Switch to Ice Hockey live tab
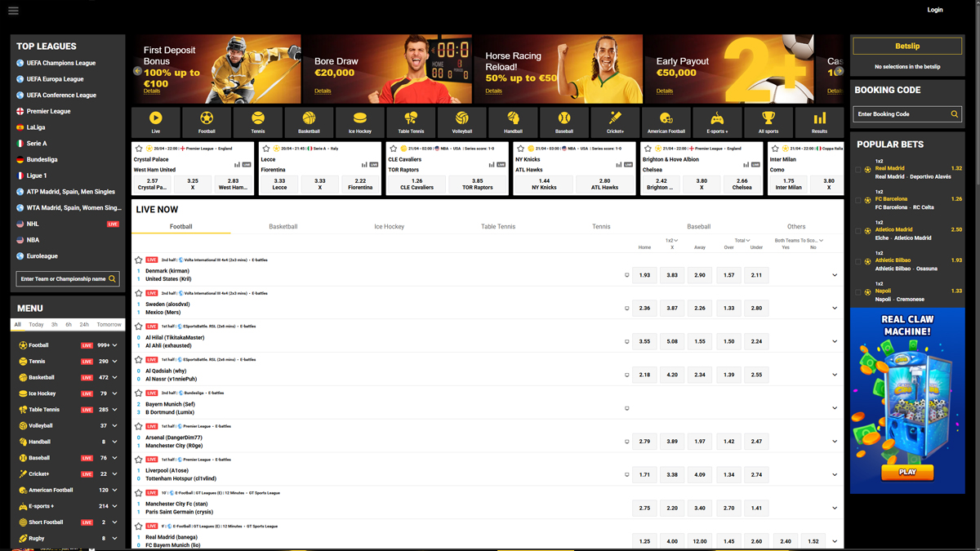 [x=389, y=227]
